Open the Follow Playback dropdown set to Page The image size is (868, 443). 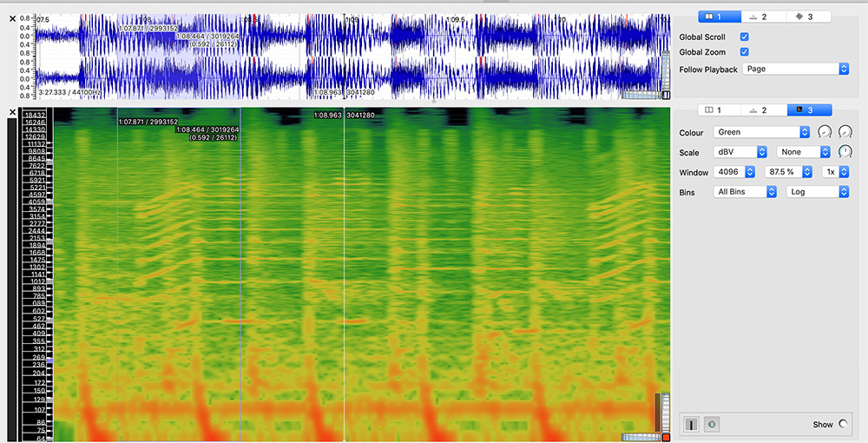pyautogui.click(x=795, y=69)
